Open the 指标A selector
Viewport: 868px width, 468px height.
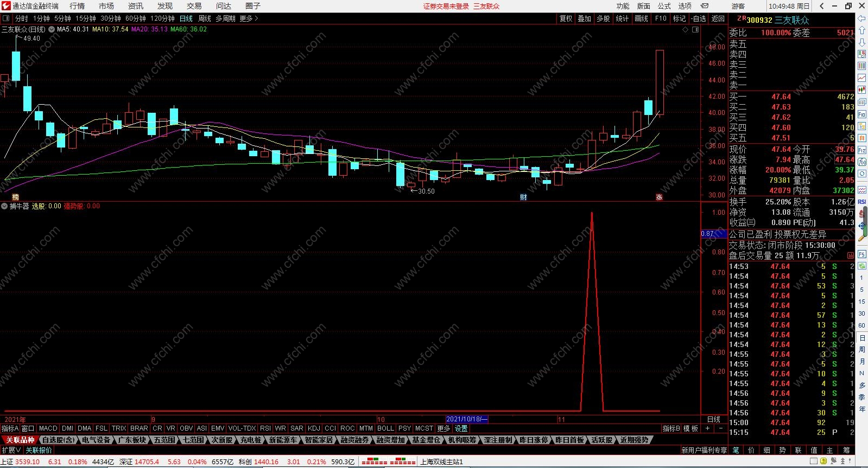[10, 428]
